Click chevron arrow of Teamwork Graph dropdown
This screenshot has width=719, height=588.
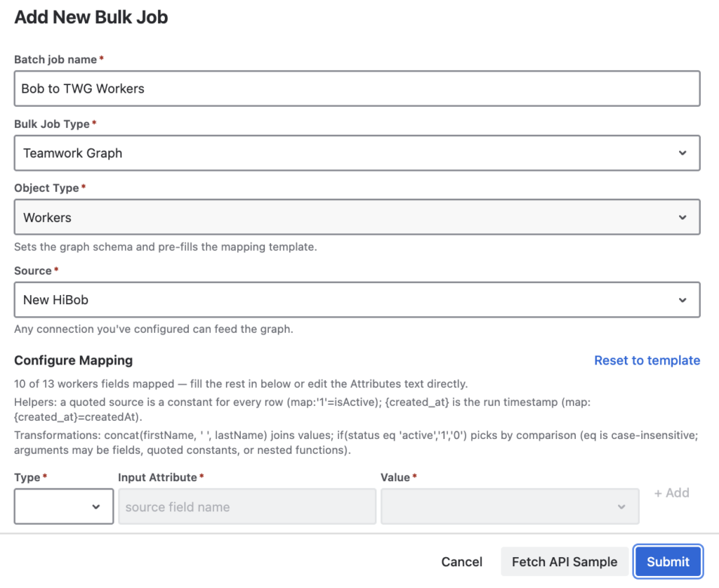682,153
